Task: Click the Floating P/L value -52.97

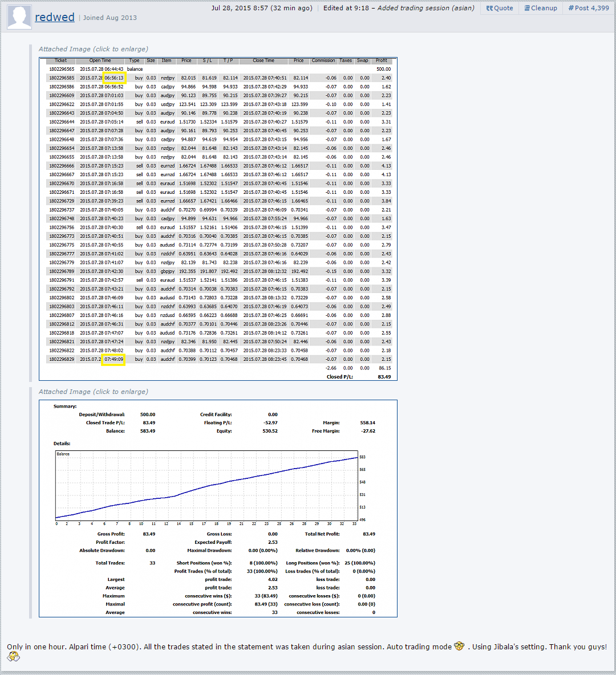Action: pos(270,423)
